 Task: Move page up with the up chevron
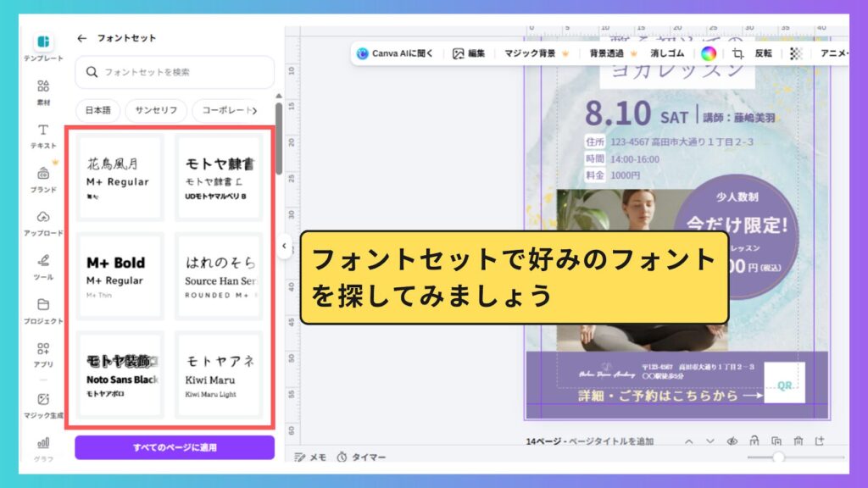pyautogui.click(x=688, y=441)
